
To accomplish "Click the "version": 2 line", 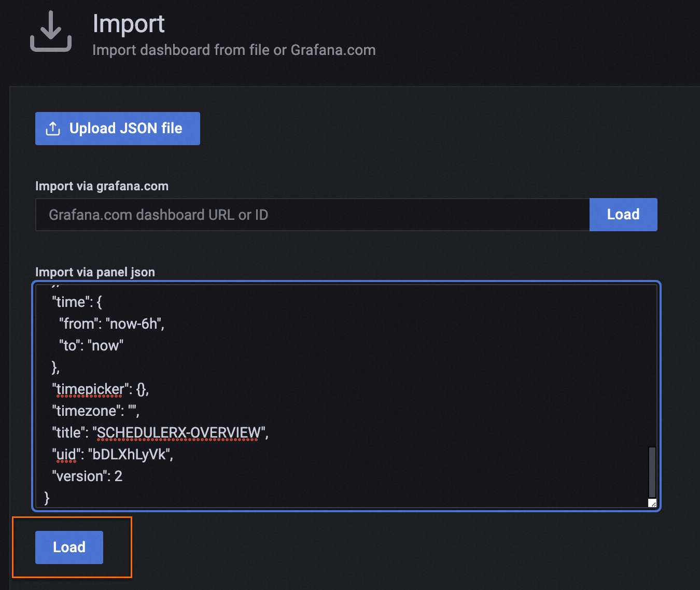I will tap(87, 476).
